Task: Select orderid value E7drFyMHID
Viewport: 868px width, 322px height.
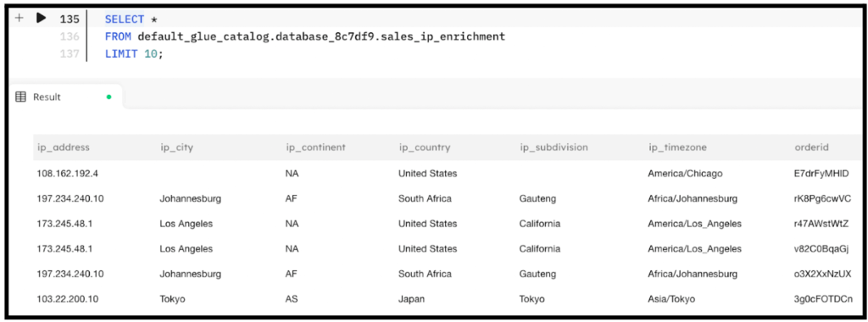Action: (821, 173)
